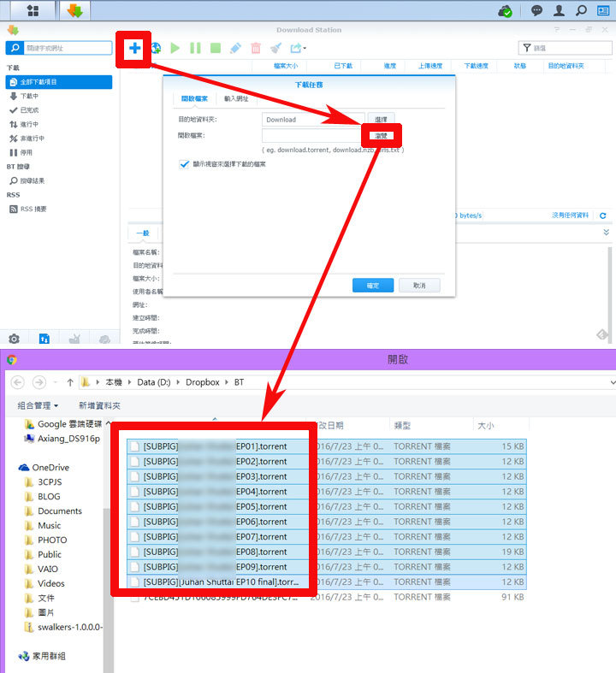The image size is (616, 673).
Task: Click the forward arrow in the open dialog
Action: pyautogui.click(x=39, y=382)
